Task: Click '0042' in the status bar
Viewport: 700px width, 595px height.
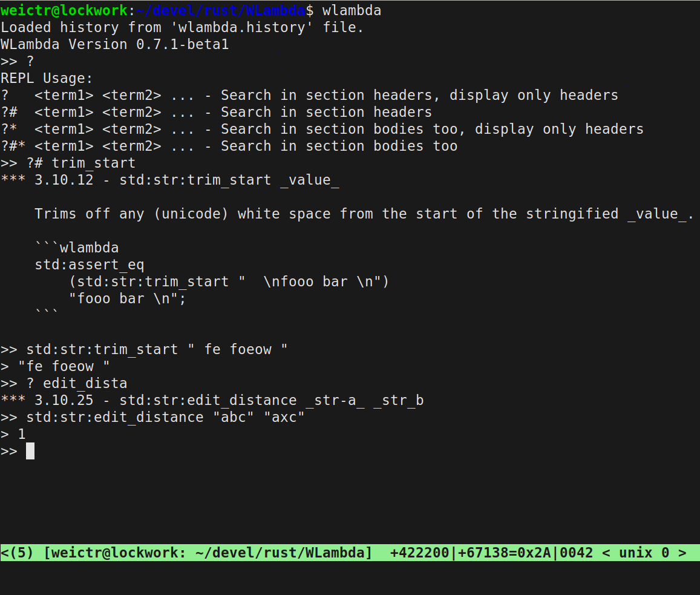Action: click(577, 553)
